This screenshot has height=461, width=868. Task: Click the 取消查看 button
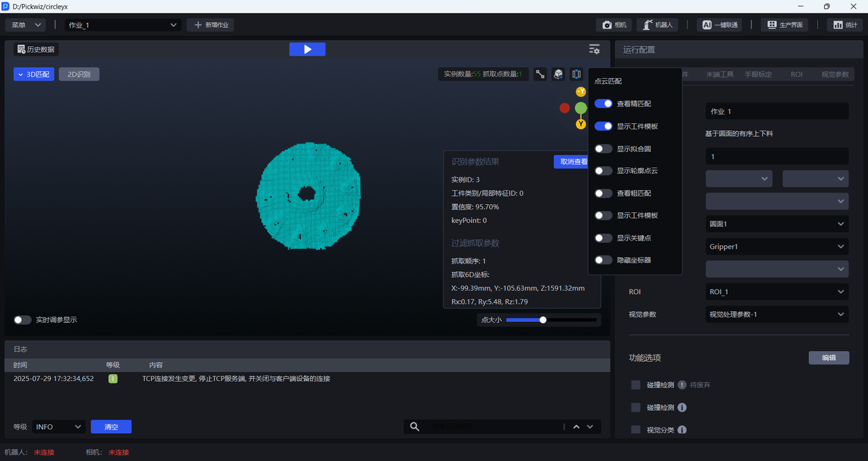[572, 161]
